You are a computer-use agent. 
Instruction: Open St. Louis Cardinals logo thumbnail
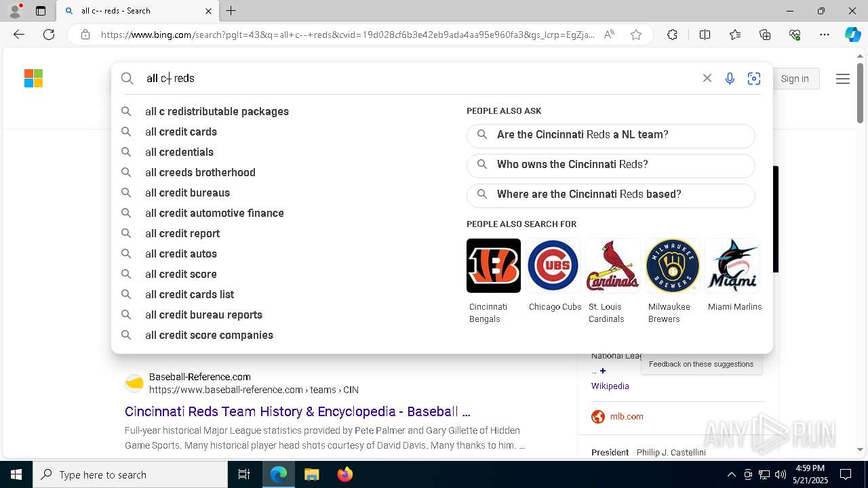coord(613,266)
